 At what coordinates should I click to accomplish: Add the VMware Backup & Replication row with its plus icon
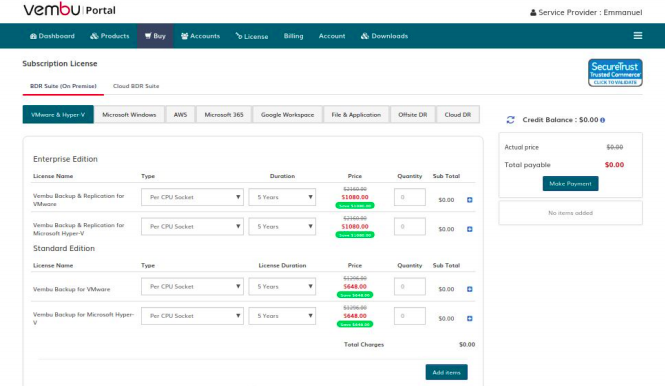pos(469,200)
